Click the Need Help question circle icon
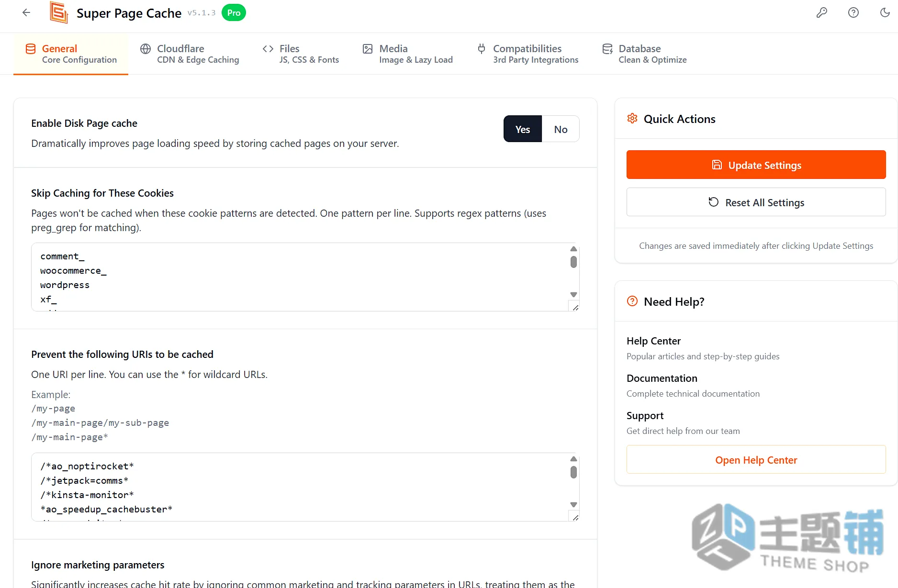 tap(632, 301)
